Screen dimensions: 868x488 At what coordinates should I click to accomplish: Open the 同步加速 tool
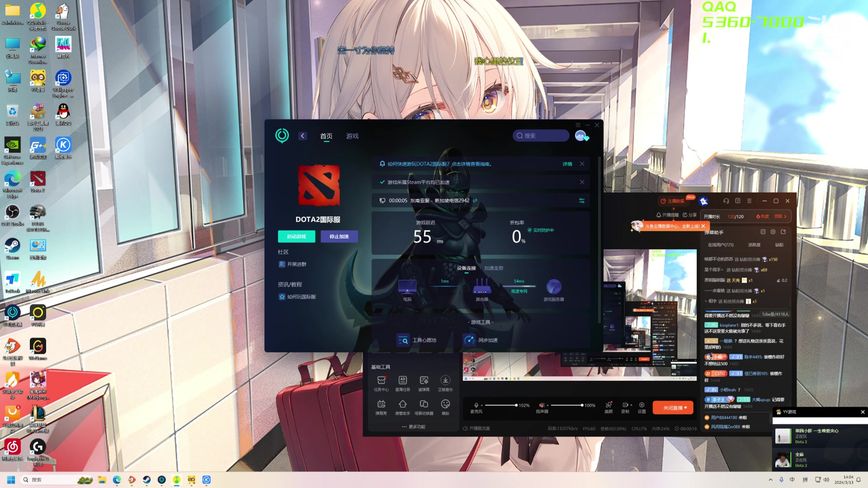point(481,340)
